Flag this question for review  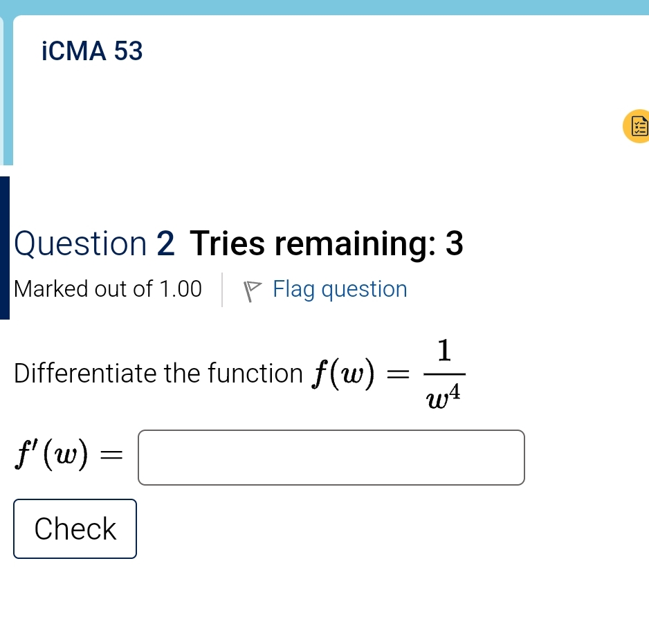(x=339, y=289)
